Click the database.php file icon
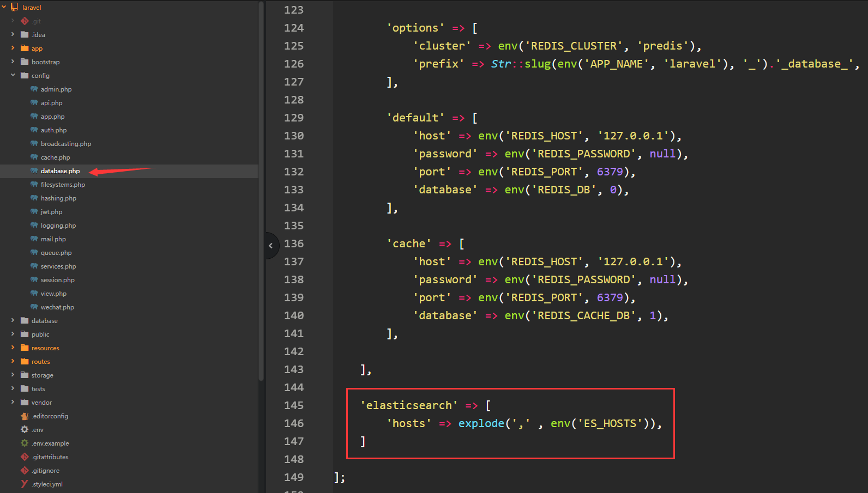The height and width of the screenshot is (493, 868). click(x=34, y=171)
